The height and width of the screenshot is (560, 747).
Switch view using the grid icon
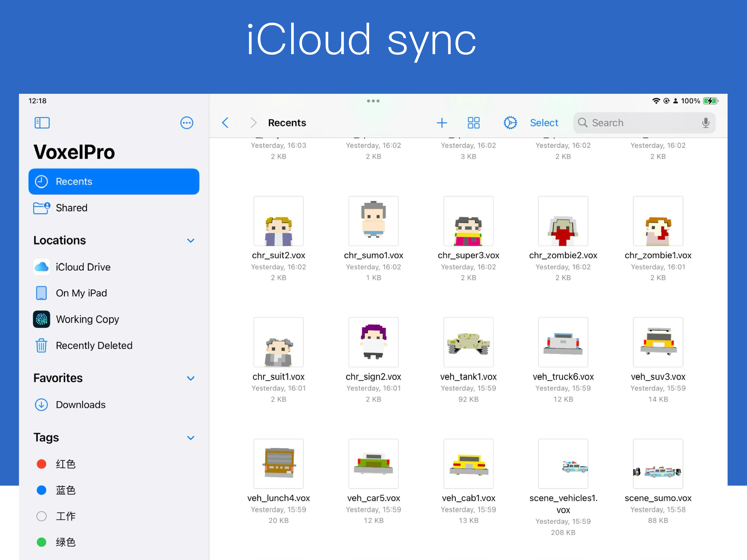tap(474, 122)
